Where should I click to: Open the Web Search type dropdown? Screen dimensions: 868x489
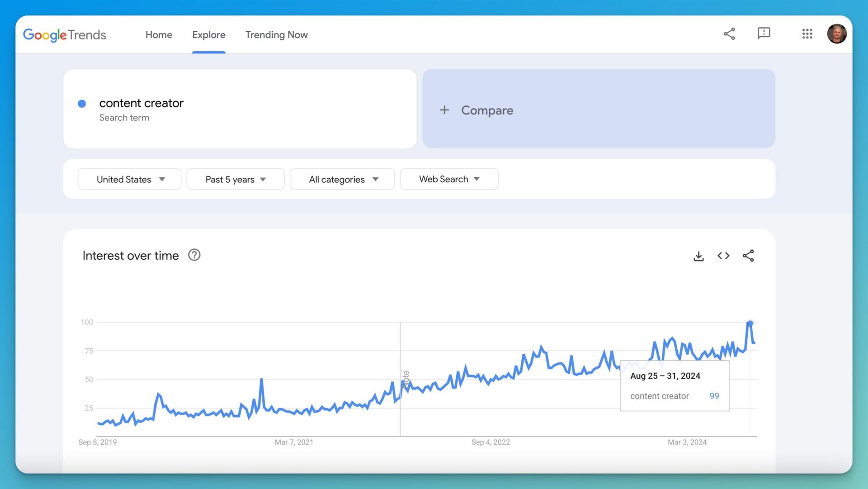pyautogui.click(x=448, y=179)
